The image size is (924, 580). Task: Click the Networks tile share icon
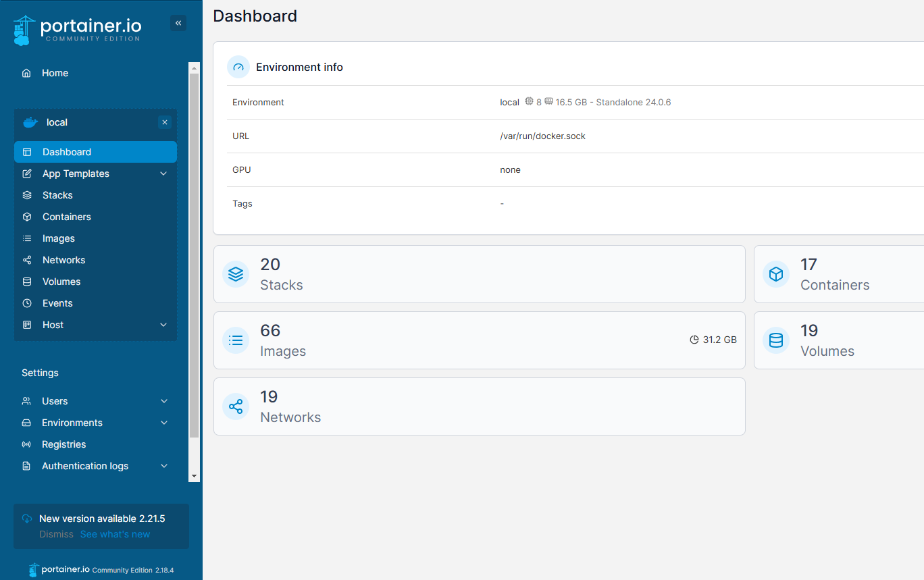[236, 406]
